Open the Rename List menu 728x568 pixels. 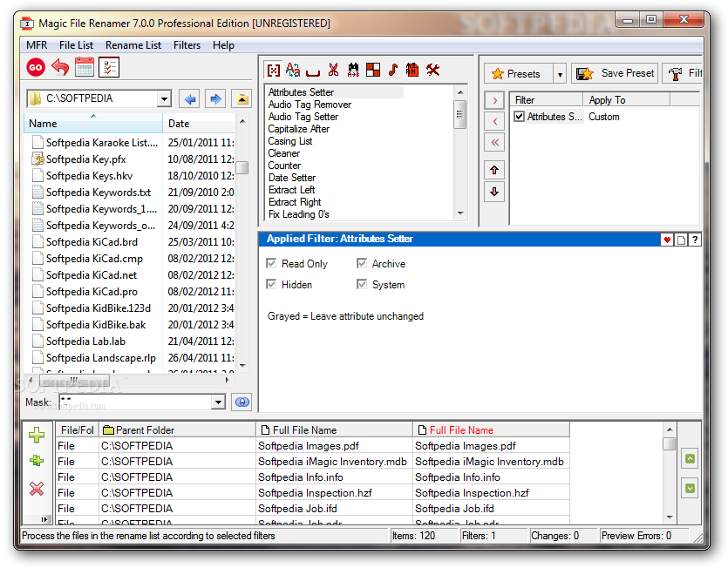click(133, 45)
